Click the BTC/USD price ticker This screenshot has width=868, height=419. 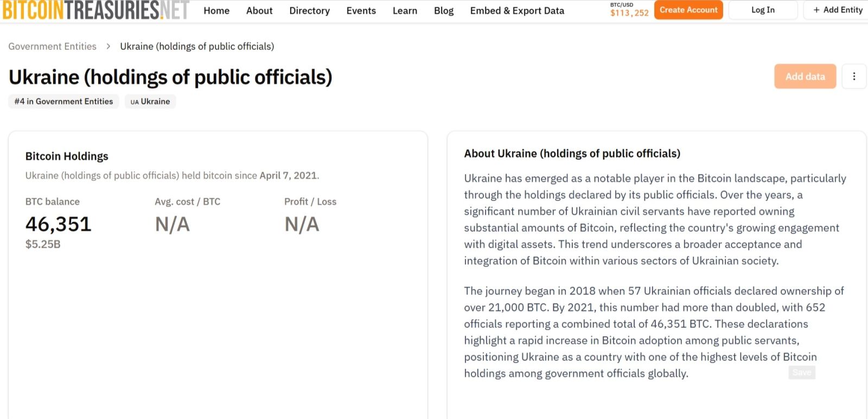coord(629,10)
